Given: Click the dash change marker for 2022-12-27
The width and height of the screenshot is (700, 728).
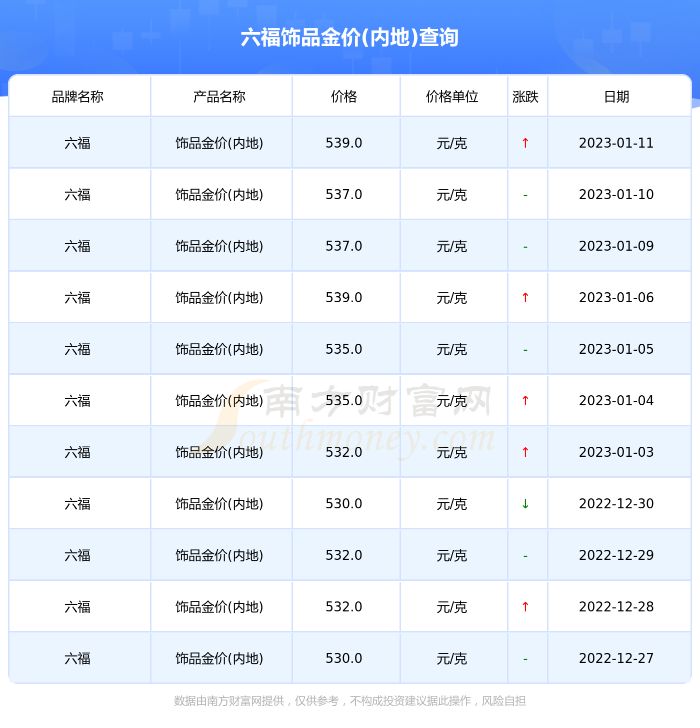Looking at the screenshot, I should [x=525, y=659].
